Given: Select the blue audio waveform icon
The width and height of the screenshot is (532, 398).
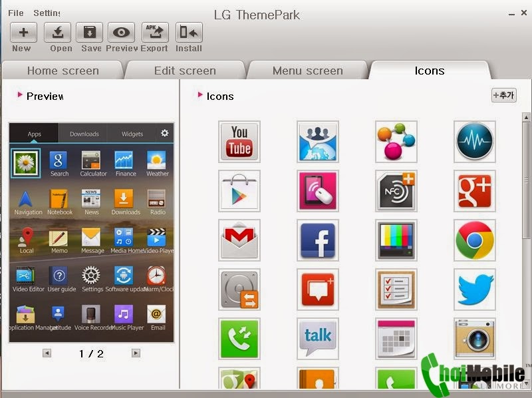Looking at the screenshot, I should [x=474, y=142].
